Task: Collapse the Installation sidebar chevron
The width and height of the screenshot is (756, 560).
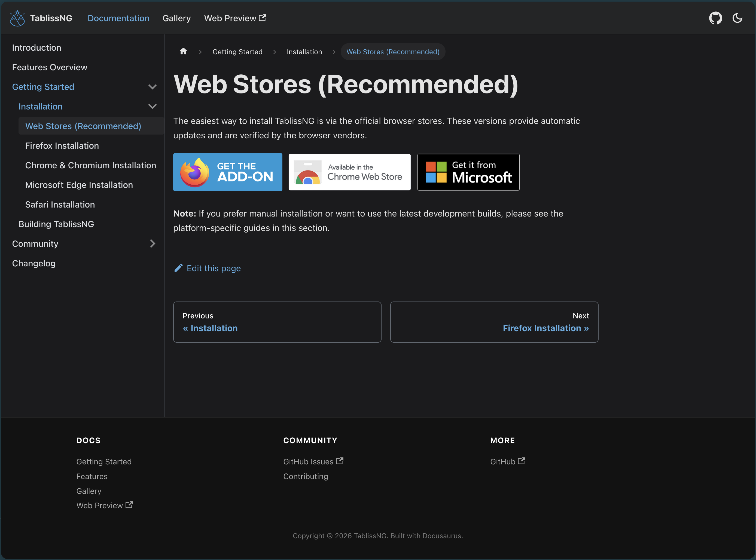Action: [x=153, y=106]
